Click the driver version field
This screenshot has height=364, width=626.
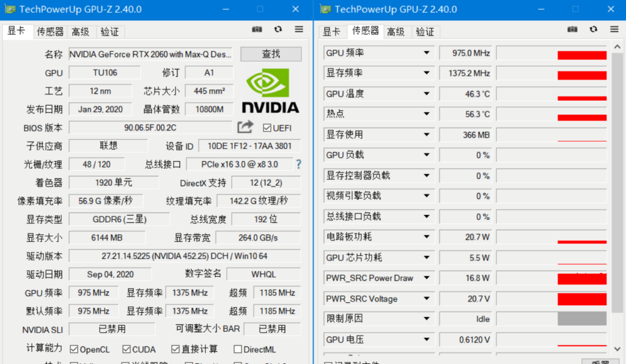click(185, 256)
